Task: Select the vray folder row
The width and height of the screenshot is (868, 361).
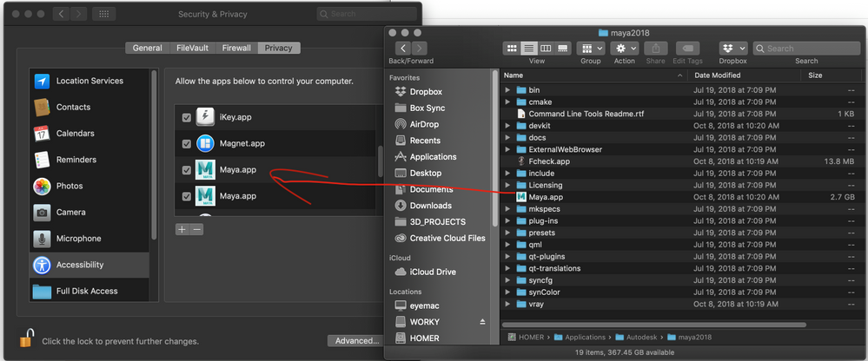Action: (x=682, y=304)
